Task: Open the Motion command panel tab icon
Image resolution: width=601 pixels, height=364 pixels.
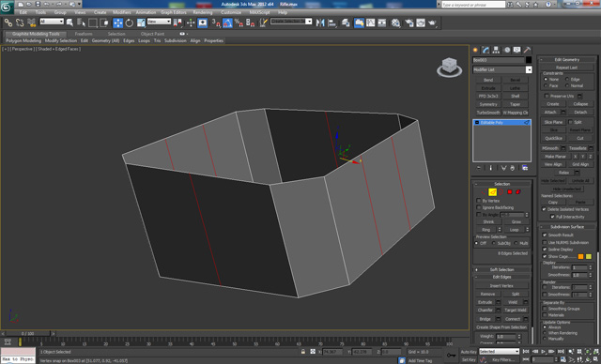Action: pyautogui.click(x=507, y=50)
